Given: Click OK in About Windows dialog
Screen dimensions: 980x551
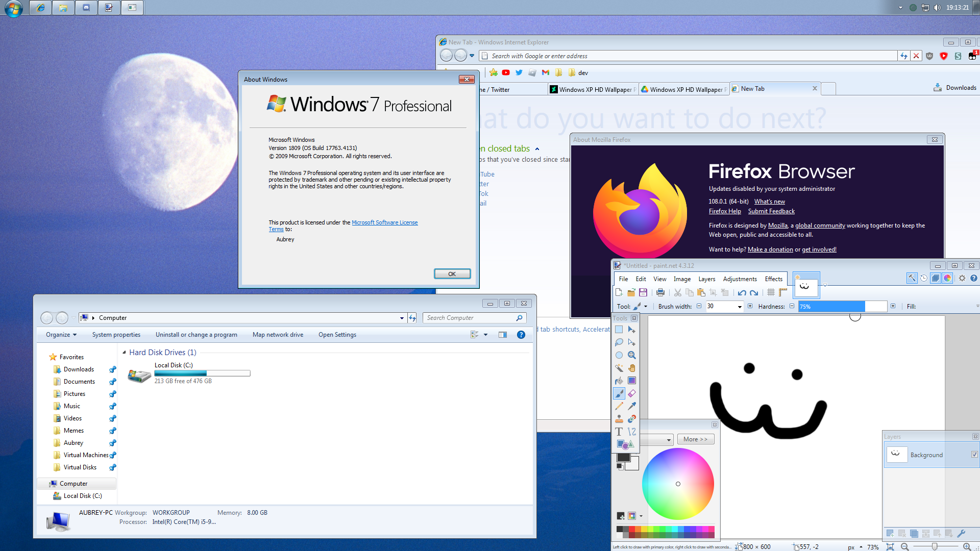Looking at the screenshot, I should (452, 274).
